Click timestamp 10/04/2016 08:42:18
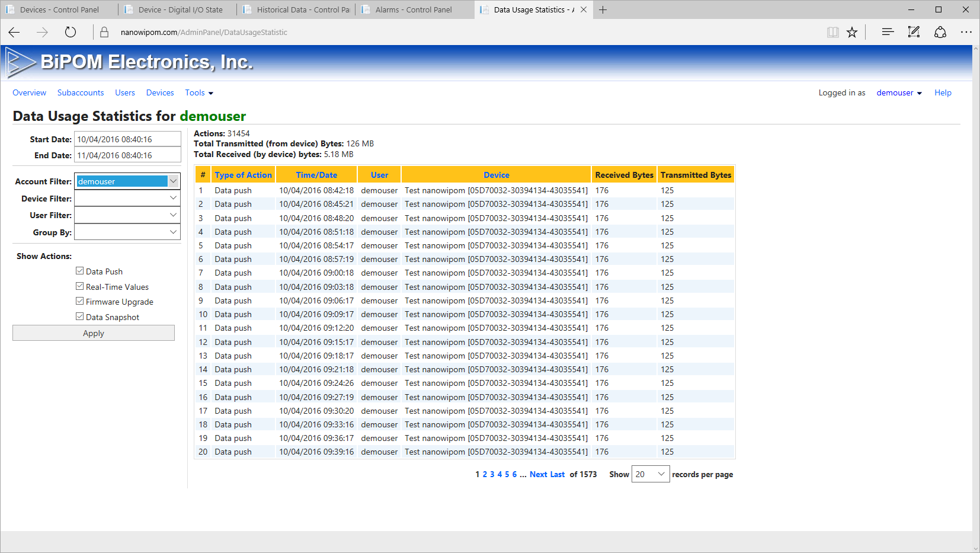The width and height of the screenshot is (980, 553). 316,190
